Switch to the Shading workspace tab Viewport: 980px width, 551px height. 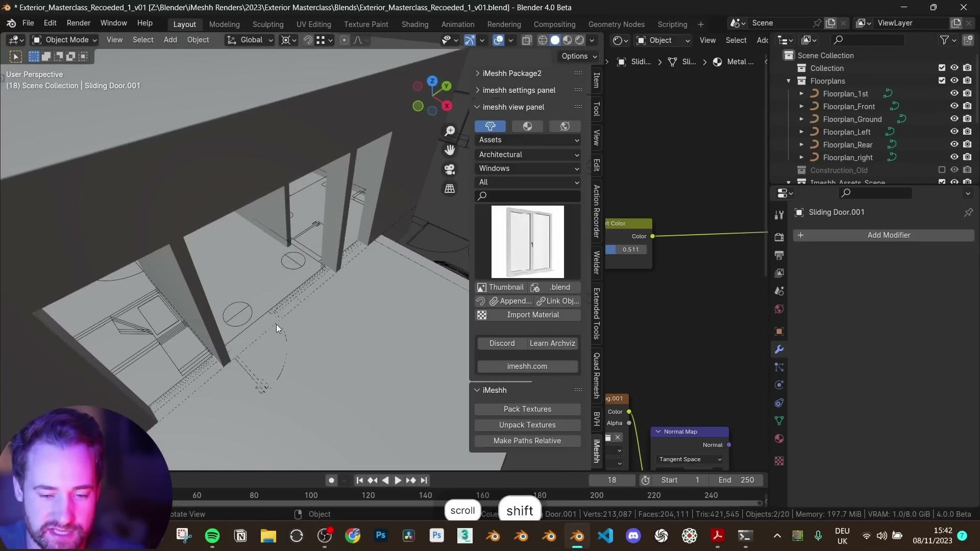(414, 24)
